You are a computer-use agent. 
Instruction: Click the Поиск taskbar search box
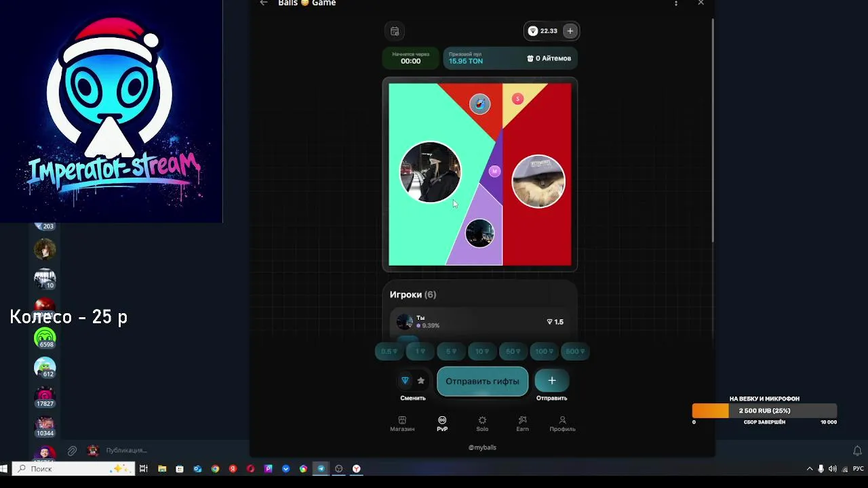click(x=73, y=468)
